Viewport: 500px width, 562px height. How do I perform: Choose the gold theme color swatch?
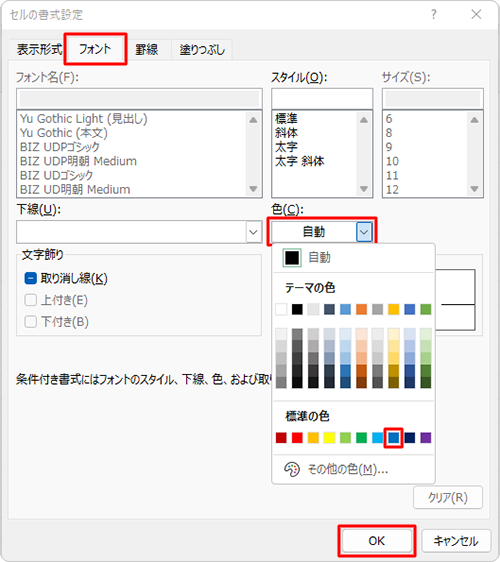click(394, 309)
